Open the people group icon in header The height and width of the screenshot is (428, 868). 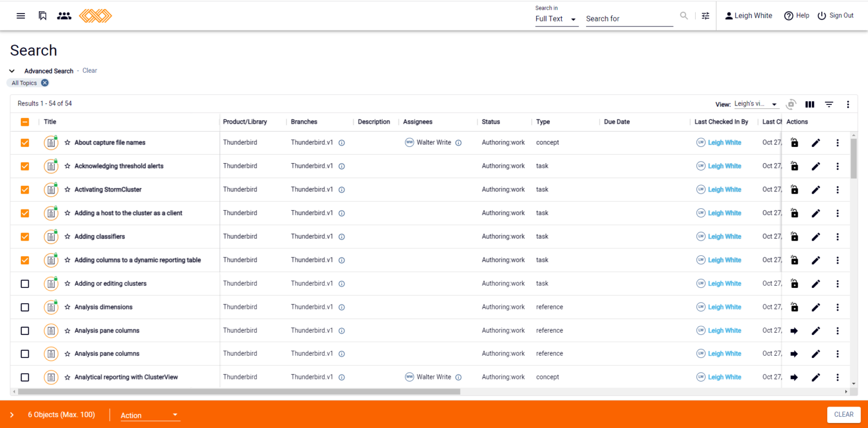pos(64,16)
